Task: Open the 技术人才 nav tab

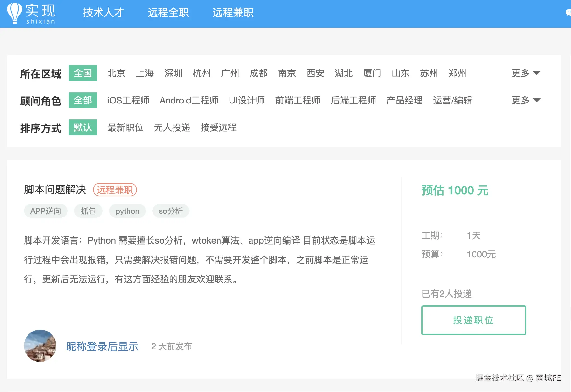Action: point(103,13)
